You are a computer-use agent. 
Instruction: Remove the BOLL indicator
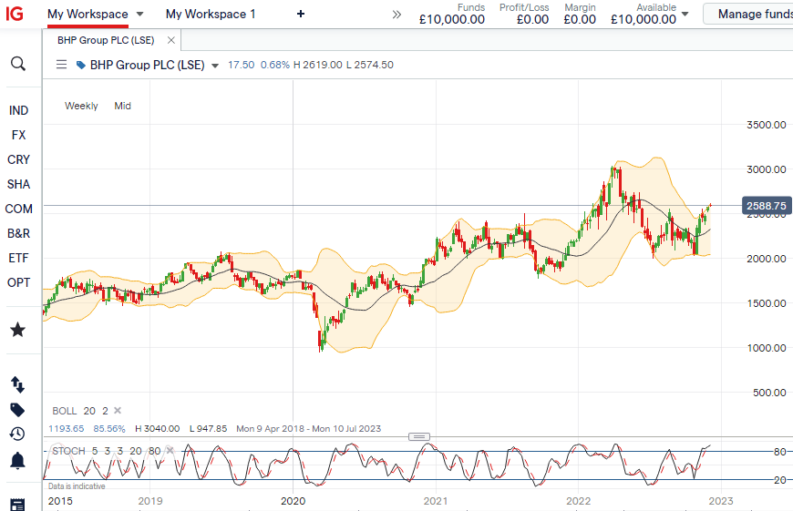[x=117, y=410]
